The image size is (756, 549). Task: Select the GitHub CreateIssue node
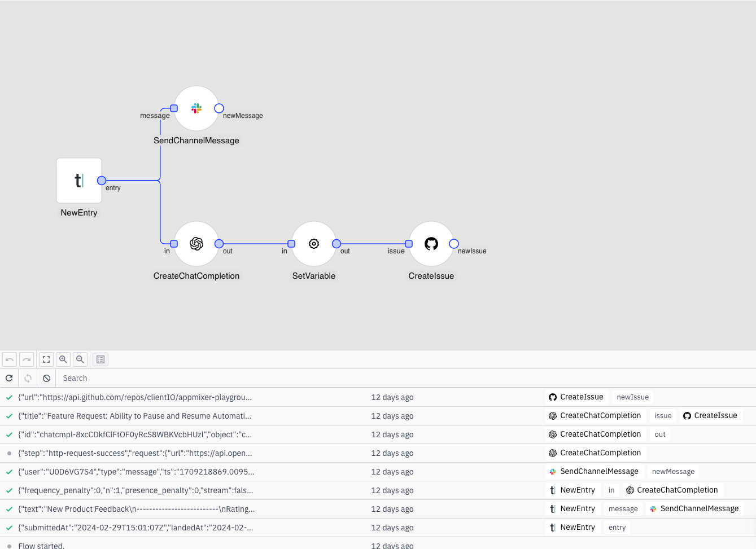(x=431, y=244)
